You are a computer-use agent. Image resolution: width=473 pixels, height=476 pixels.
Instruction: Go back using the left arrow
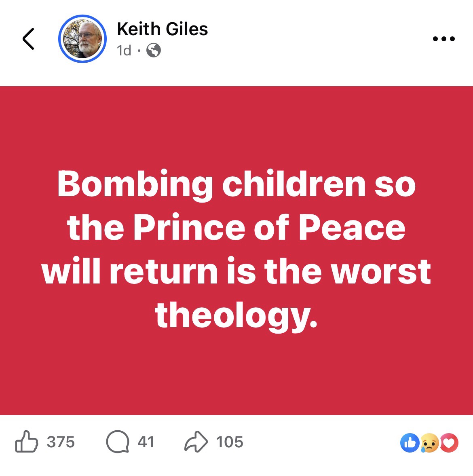click(28, 39)
